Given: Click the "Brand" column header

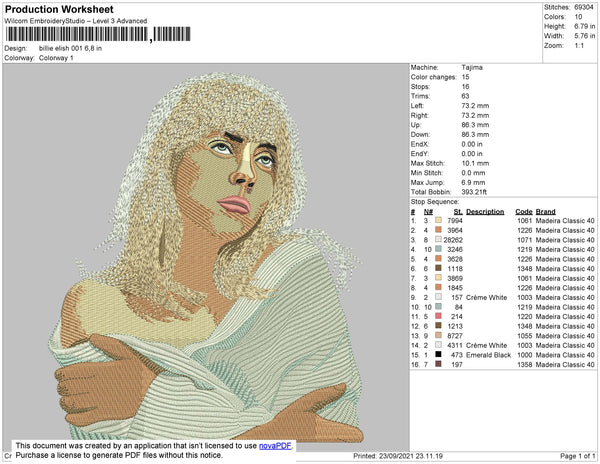Looking at the screenshot, I should [545, 212].
